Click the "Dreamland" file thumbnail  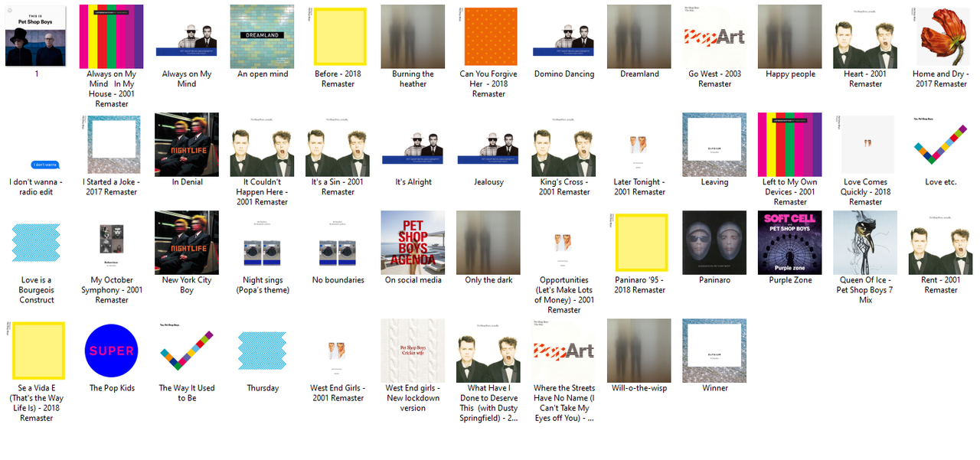coord(639,37)
